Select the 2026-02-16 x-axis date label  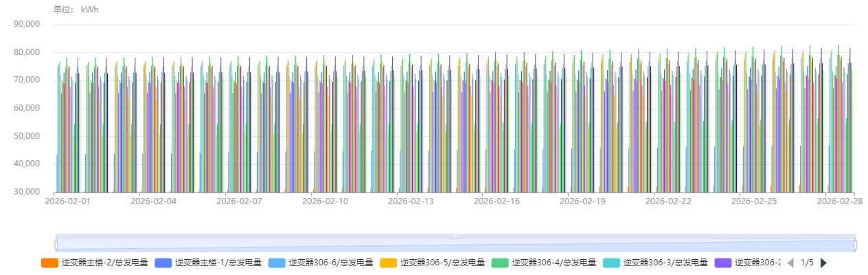[x=496, y=201]
